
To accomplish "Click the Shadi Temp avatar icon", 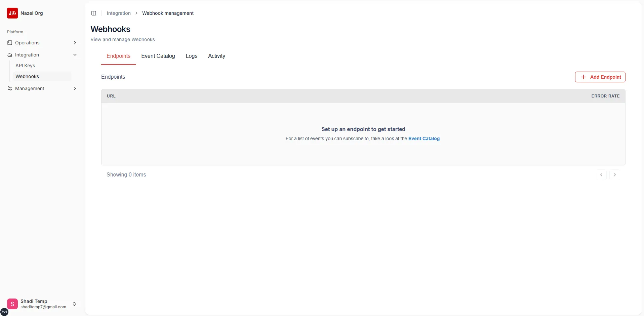I will [x=12, y=304].
